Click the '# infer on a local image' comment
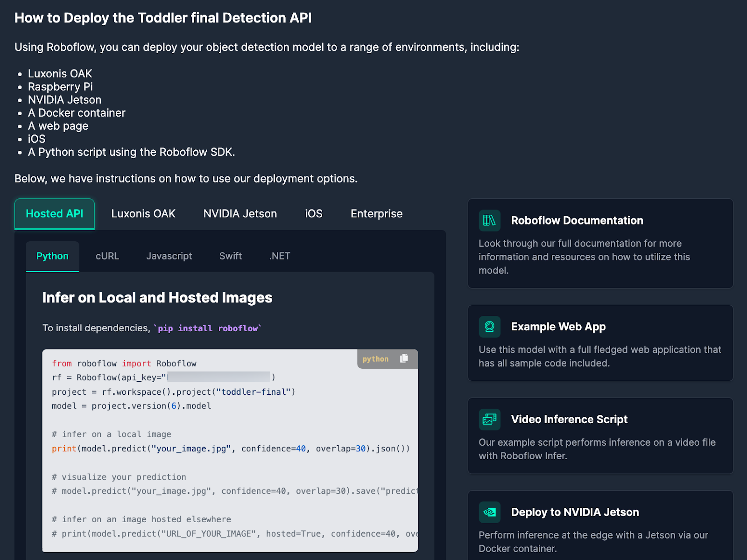Viewport: 747px width, 560px height. (112, 434)
